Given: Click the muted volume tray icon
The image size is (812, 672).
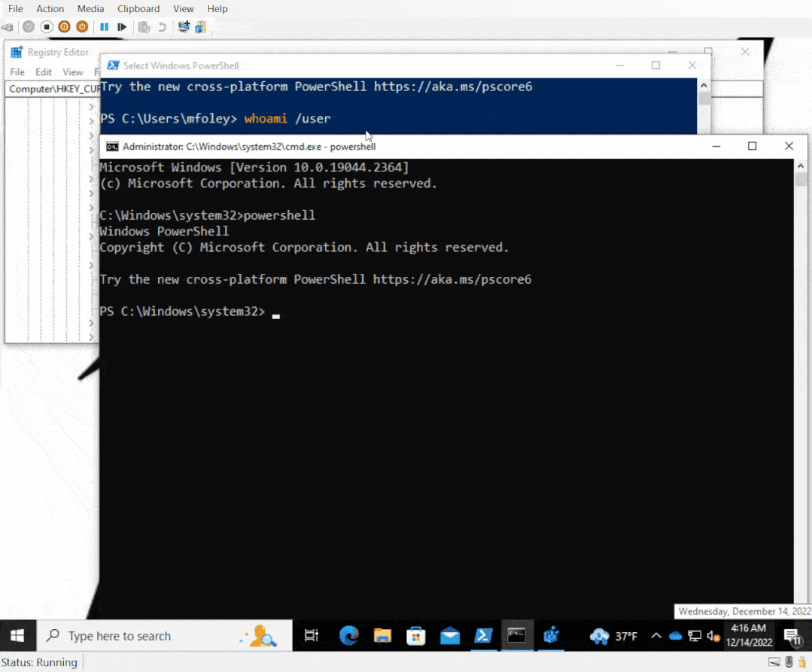Looking at the screenshot, I should pyautogui.click(x=713, y=636).
